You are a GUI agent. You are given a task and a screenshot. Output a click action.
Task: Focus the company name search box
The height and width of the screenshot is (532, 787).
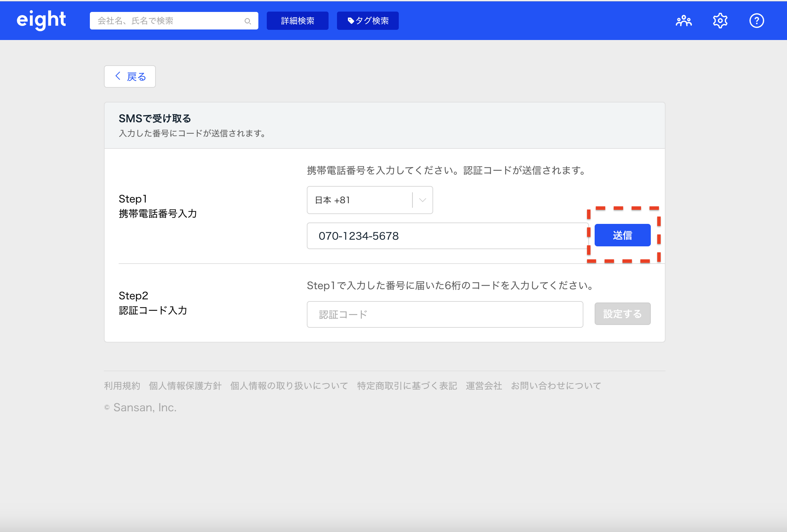point(168,21)
